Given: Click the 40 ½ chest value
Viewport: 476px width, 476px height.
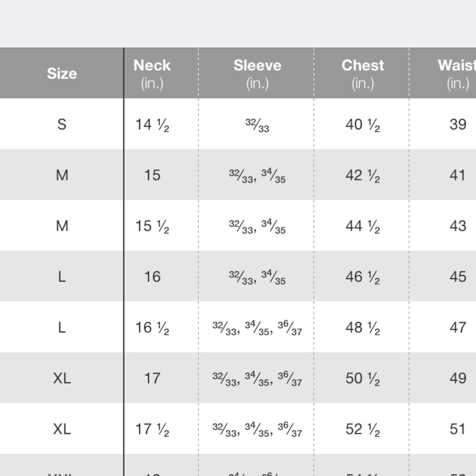Looking at the screenshot, I should click(x=363, y=124).
